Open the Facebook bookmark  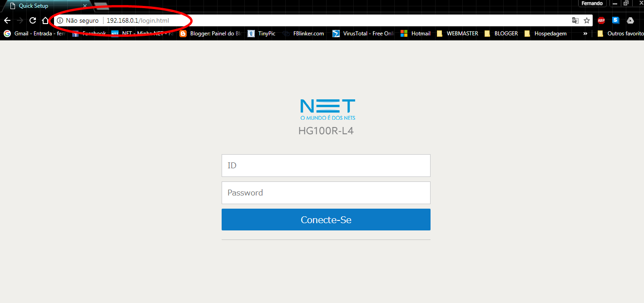tap(89, 34)
